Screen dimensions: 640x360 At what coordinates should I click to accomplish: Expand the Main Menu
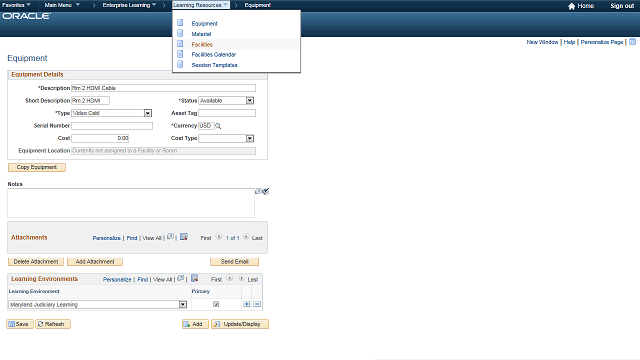62,5
